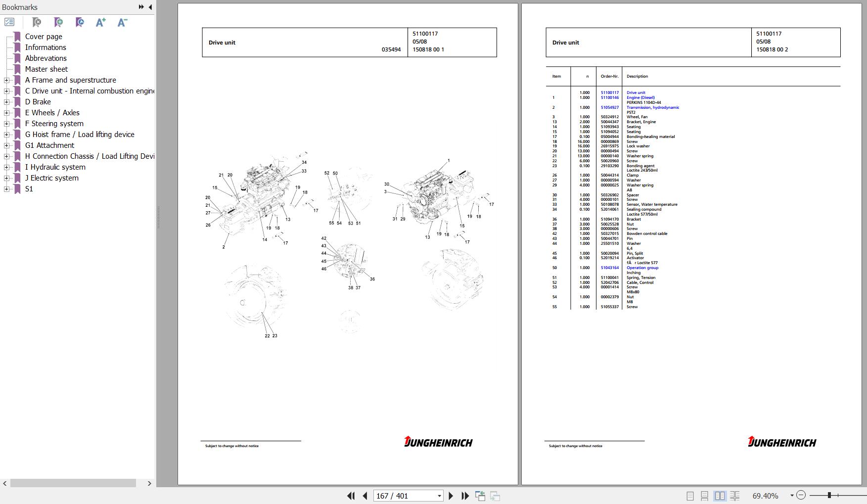867x504 pixels.
Task: Expand the H Connection Chassis bookmark
Action: [6, 156]
